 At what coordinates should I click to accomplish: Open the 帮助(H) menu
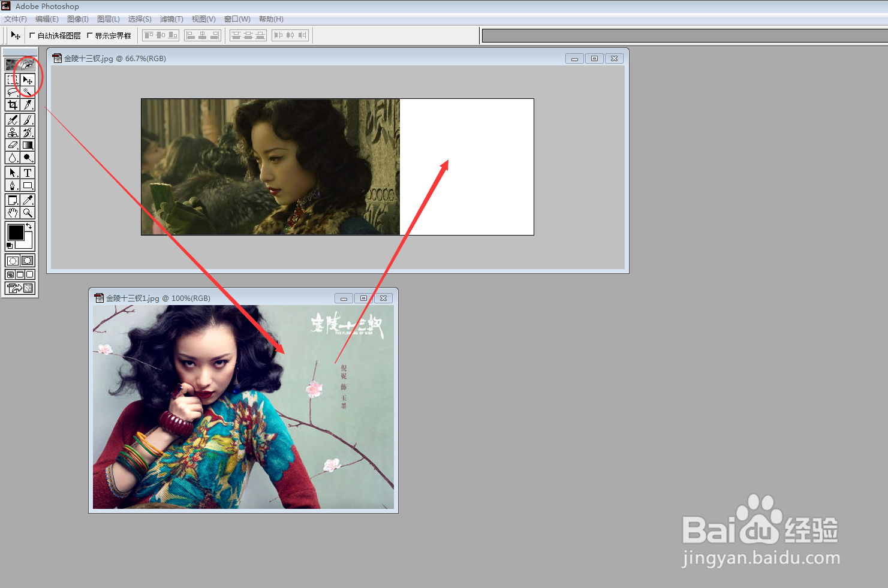click(x=271, y=19)
